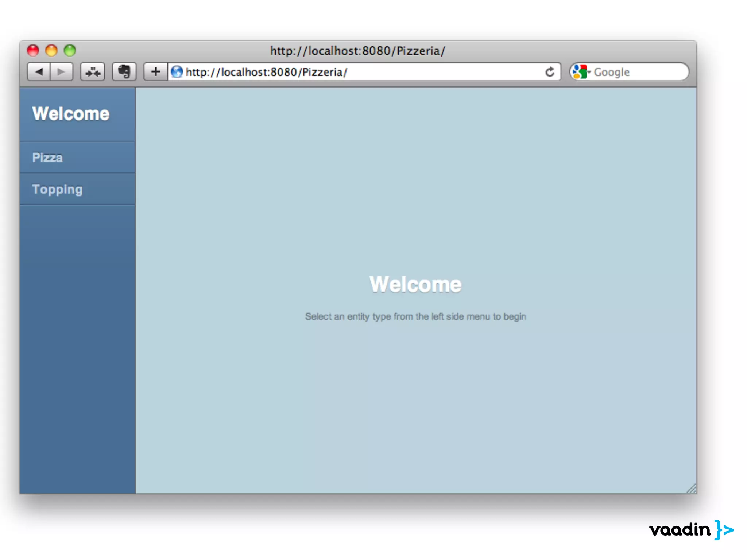Viewport: 747px width, 560px height.
Task: Click the globe site icon in address bar
Action: tap(177, 72)
